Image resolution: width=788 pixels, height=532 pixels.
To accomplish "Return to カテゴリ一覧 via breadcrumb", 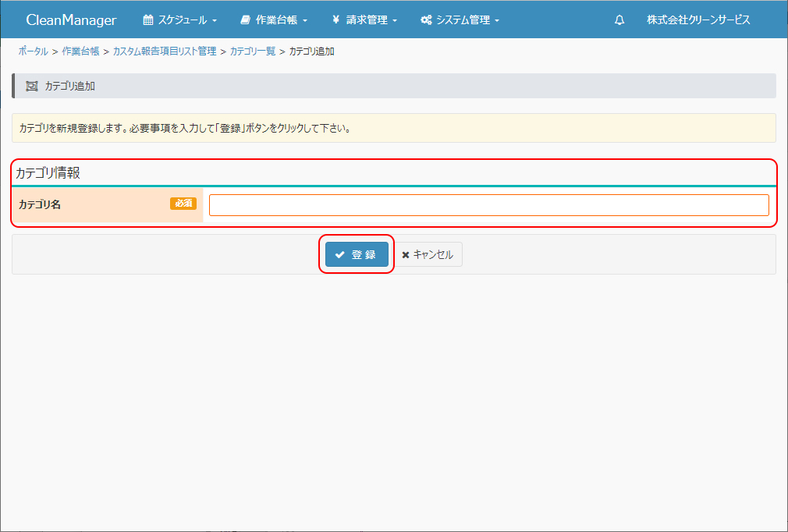I will pyautogui.click(x=253, y=51).
